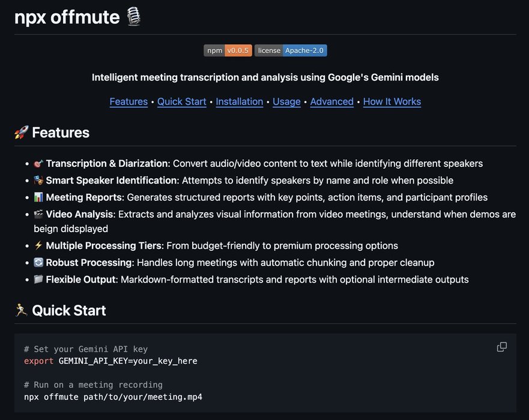Image resolution: width=529 pixels, height=420 pixels.
Task: Copy the Quick Start code block
Action: (501, 347)
